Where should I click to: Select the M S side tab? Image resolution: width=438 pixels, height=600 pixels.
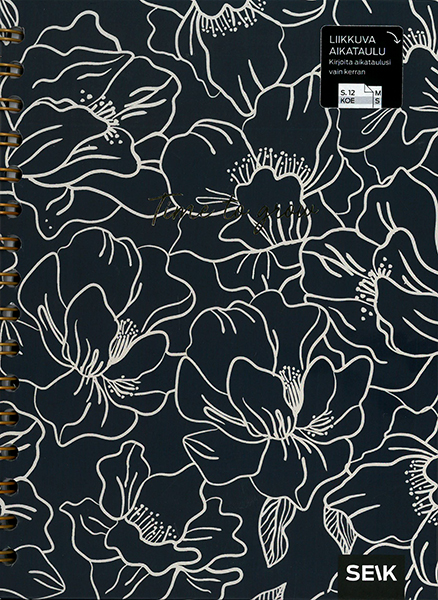(x=377, y=97)
